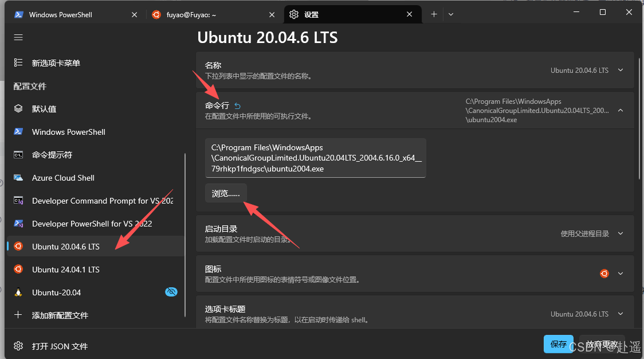This screenshot has height=359, width=644.
Task: Switch to the Windows PowerShell tab
Action: point(75,15)
